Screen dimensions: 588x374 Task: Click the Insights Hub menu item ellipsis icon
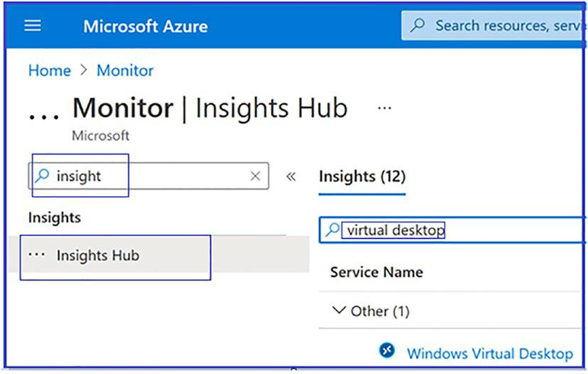pyautogui.click(x=36, y=255)
